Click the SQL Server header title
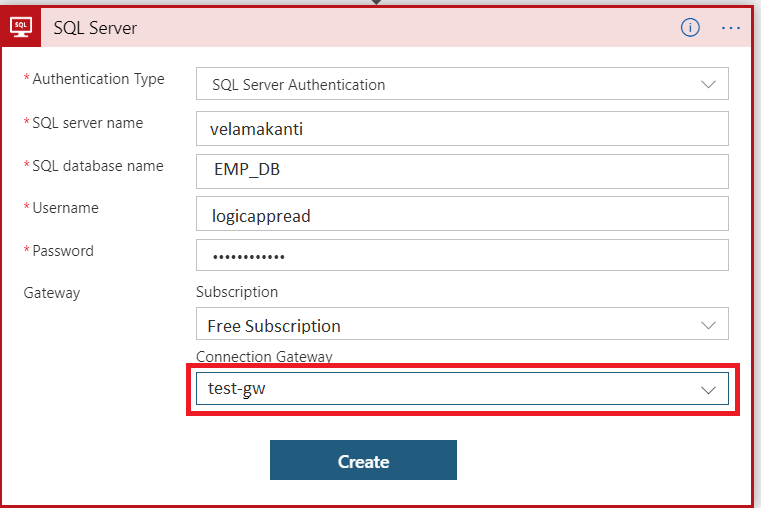 pyautogui.click(x=95, y=28)
